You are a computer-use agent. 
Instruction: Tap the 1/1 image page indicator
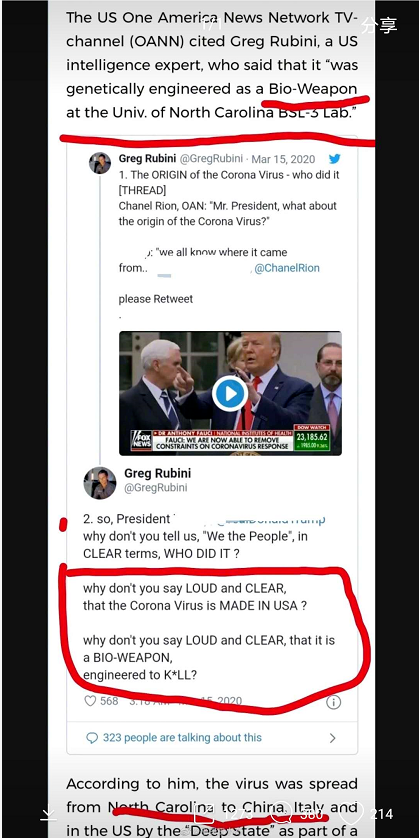pyautogui.click(x=212, y=25)
